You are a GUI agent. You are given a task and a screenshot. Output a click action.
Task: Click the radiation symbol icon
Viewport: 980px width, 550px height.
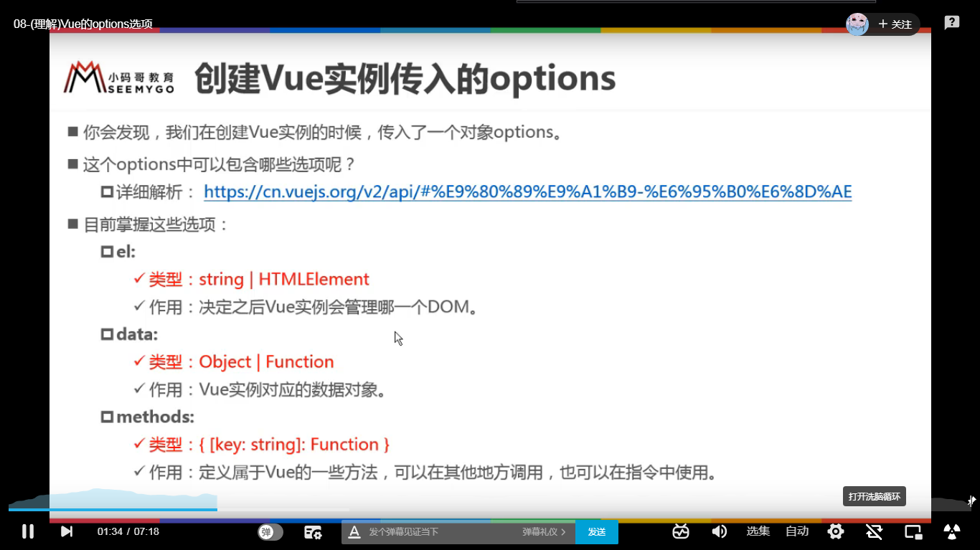coord(951,531)
